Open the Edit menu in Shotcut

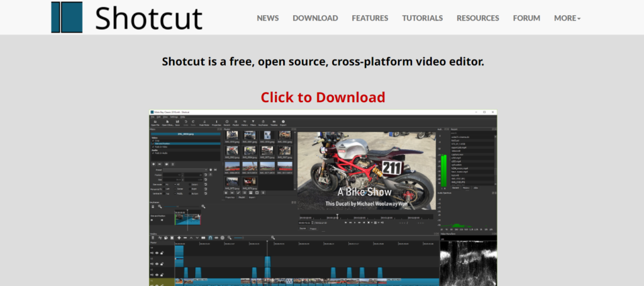point(158,117)
